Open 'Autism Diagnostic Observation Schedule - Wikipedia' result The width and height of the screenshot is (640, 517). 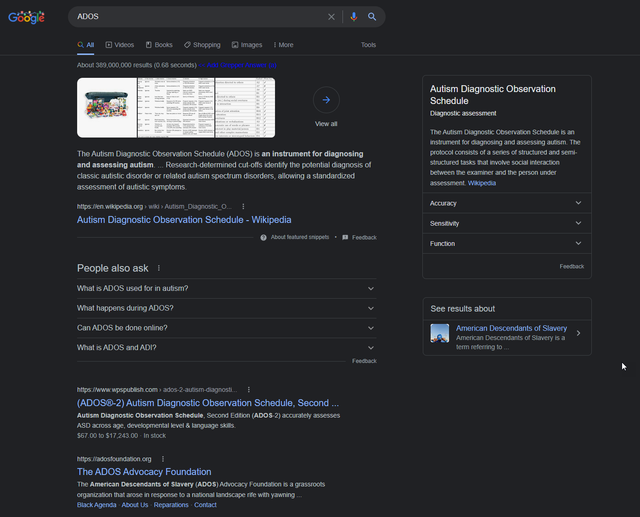184,220
